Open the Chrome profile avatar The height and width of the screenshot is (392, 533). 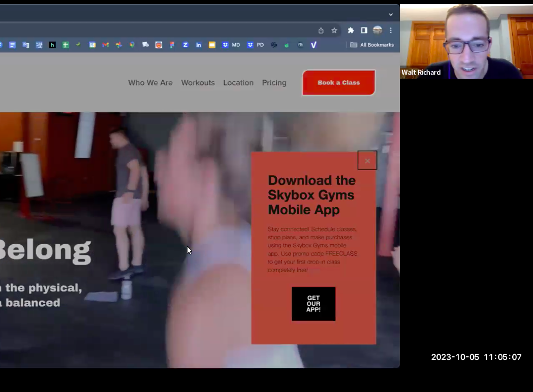(378, 30)
